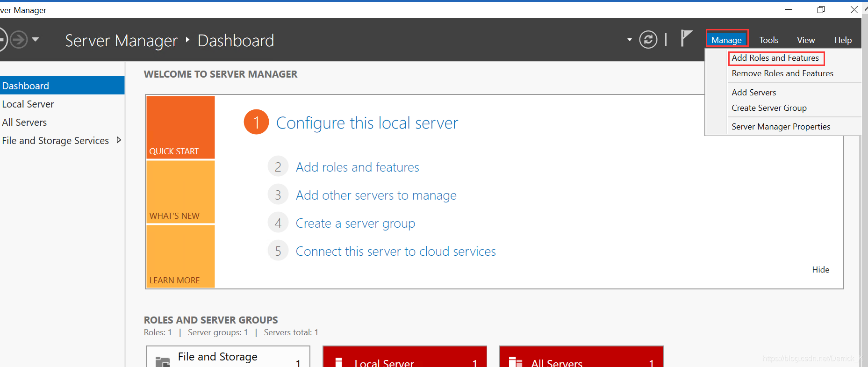This screenshot has width=868, height=367.
Task: Click the All Servers tile icon
Action: point(516,362)
